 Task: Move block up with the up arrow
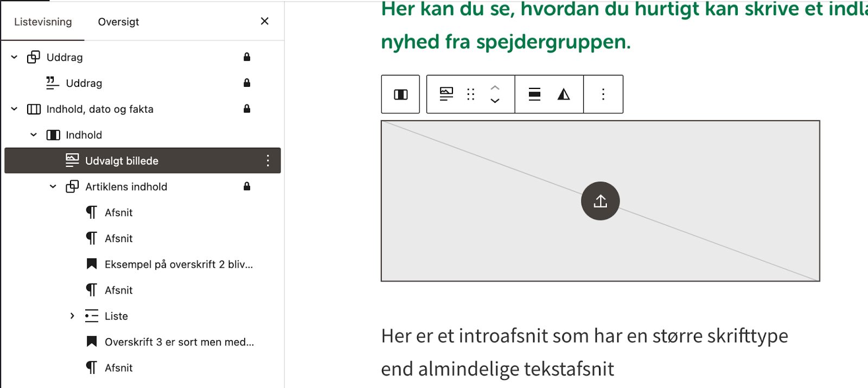tap(495, 88)
